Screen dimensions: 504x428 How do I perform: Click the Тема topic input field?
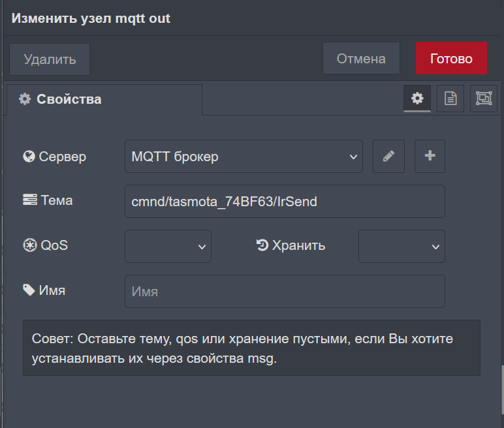coord(285,202)
